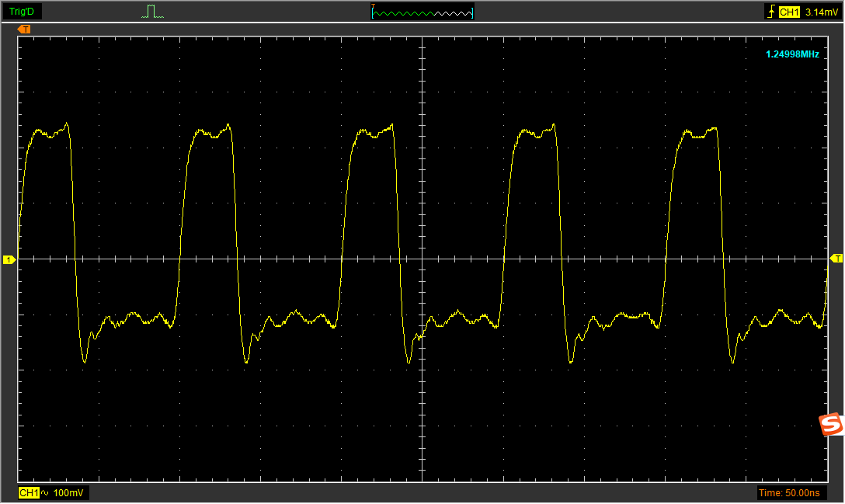Screen dimensions: 845x504
Task: Click the white portion of the memory bar
Action: pos(453,13)
